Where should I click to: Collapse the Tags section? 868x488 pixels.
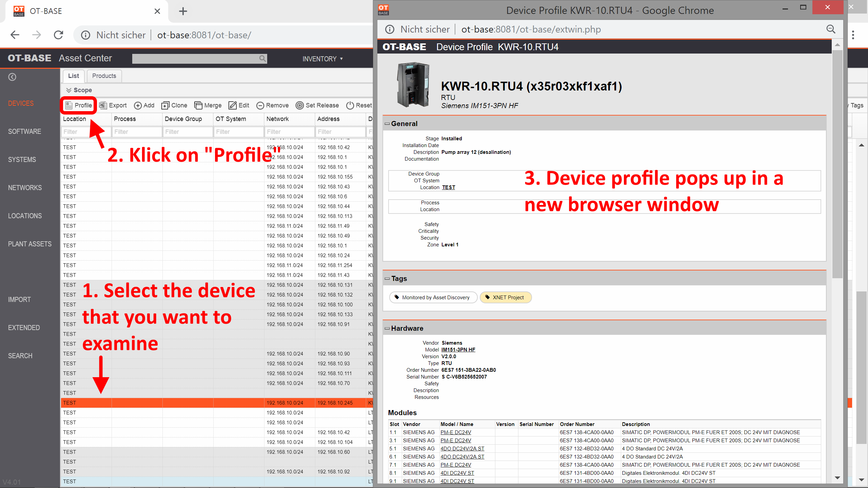click(x=387, y=279)
